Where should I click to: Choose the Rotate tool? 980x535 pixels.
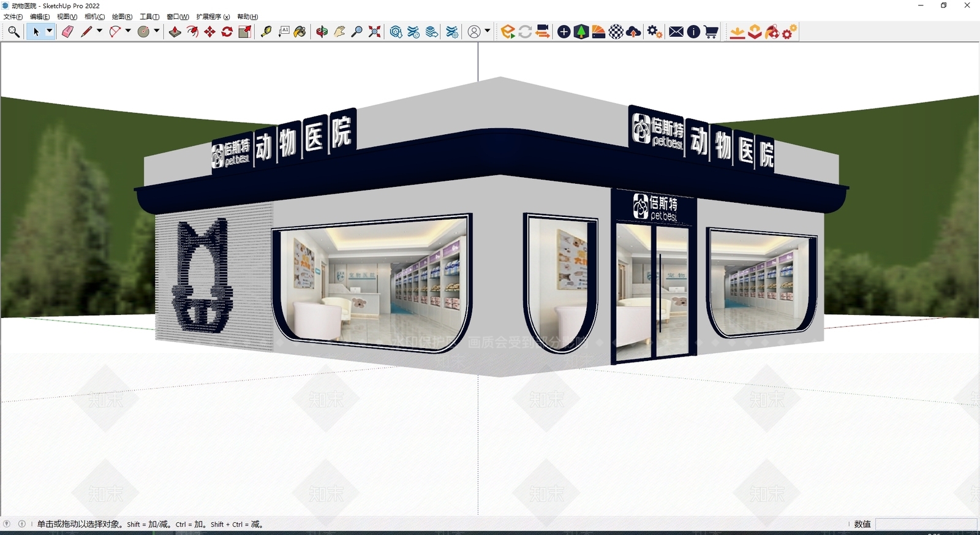tap(227, 32)
